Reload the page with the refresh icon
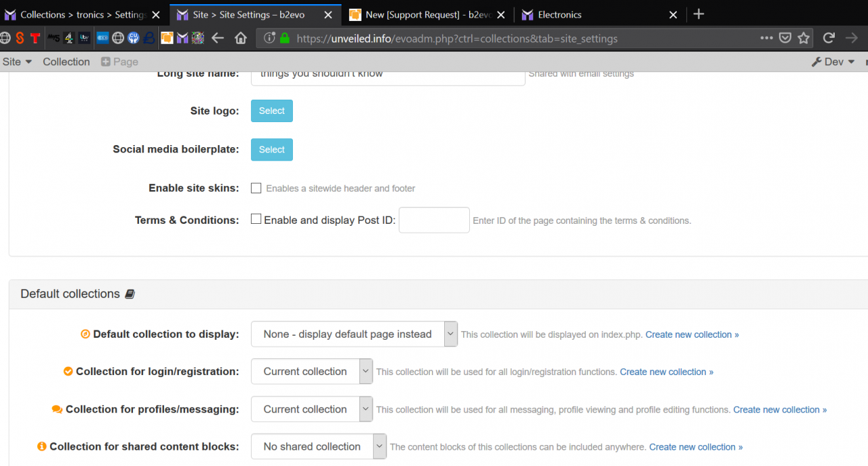The height and width of the screenshot is (466, 868). point(829,38)
